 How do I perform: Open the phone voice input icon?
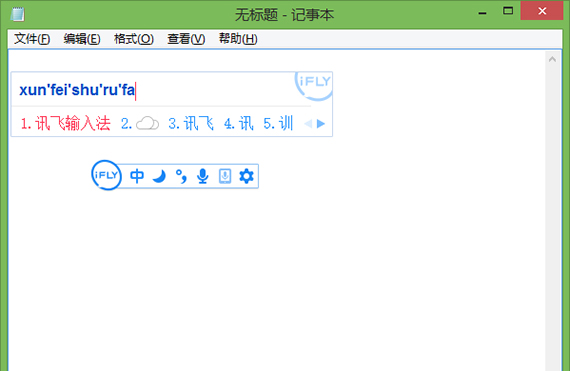pyautogui.click(x=225, y=176)
